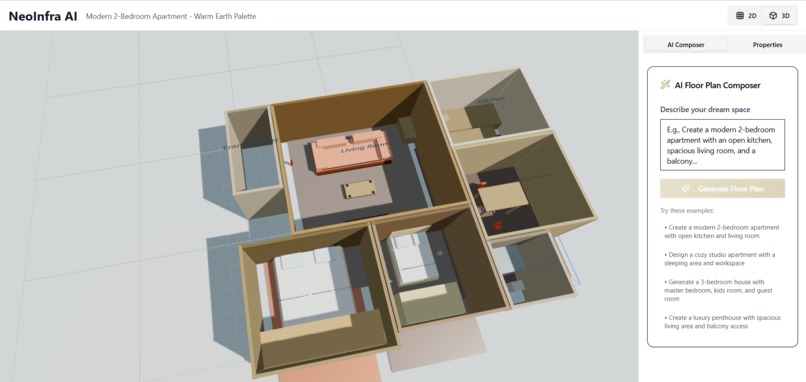Focus the dream space description field

click(x=722, y=144)
